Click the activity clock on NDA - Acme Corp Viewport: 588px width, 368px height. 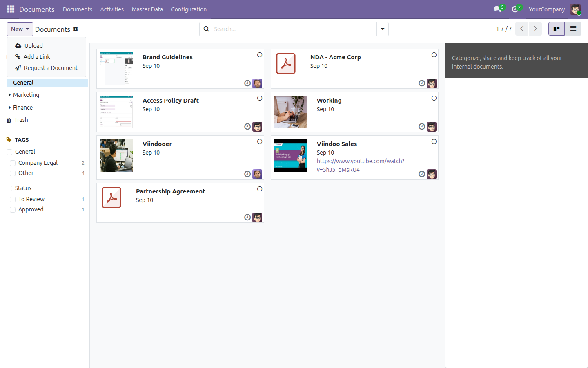pyautogui.click(x=422, y=83)
